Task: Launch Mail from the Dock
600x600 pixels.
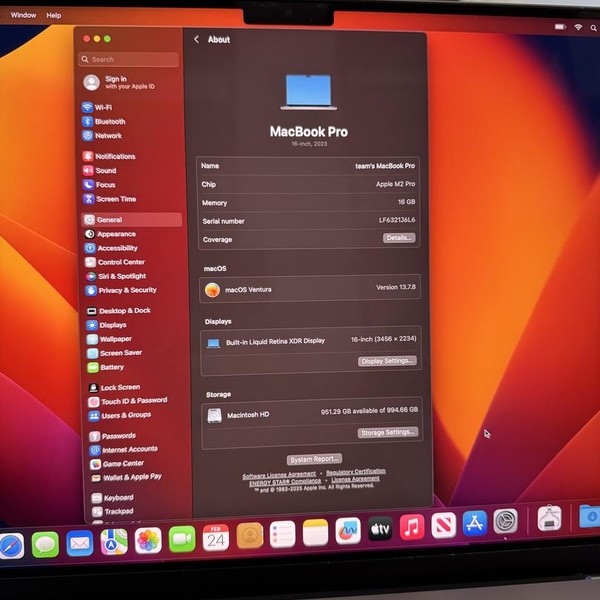Action: point(80,543)
